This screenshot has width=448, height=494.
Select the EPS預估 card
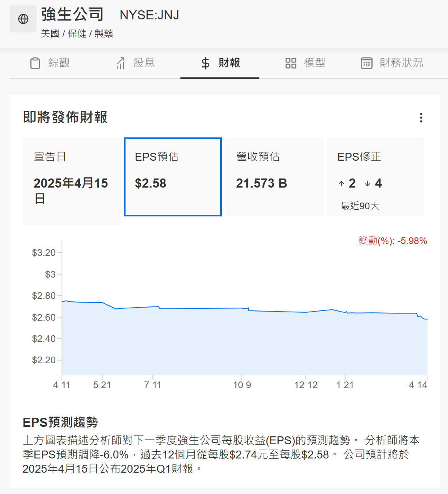point(173,177)
